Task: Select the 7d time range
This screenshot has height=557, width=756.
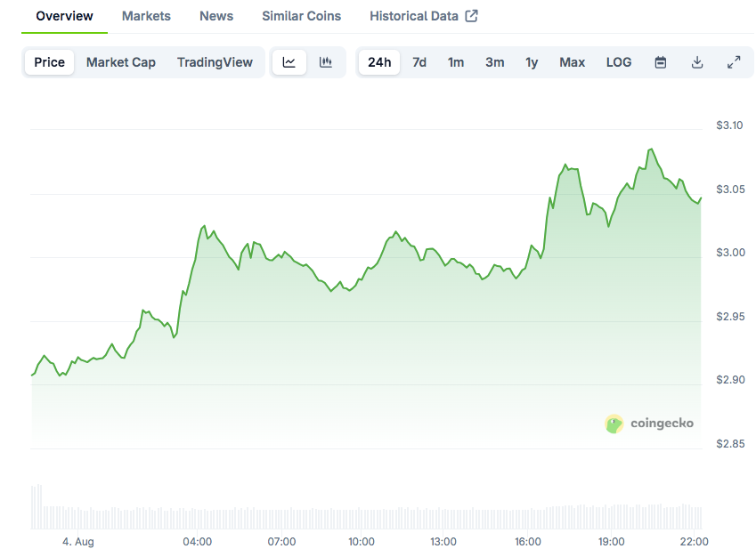Action: [419, 62]
